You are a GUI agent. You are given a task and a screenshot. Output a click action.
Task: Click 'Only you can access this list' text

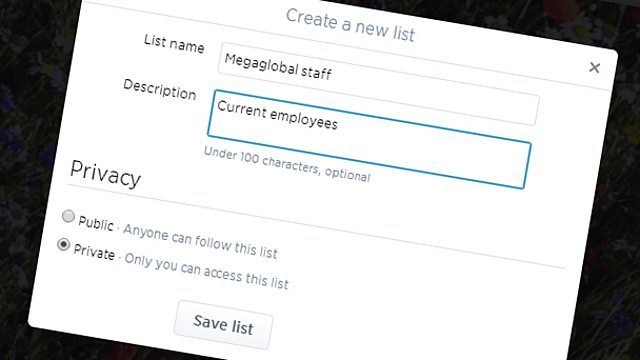206,271
